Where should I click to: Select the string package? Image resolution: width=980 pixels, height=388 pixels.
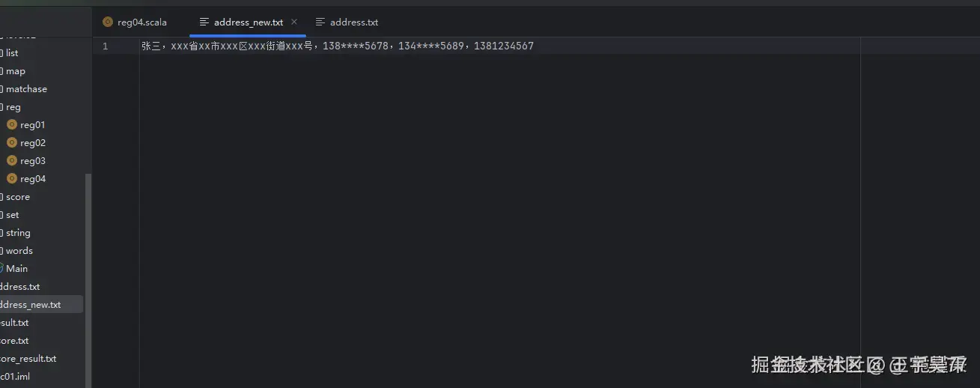[18, 233]
